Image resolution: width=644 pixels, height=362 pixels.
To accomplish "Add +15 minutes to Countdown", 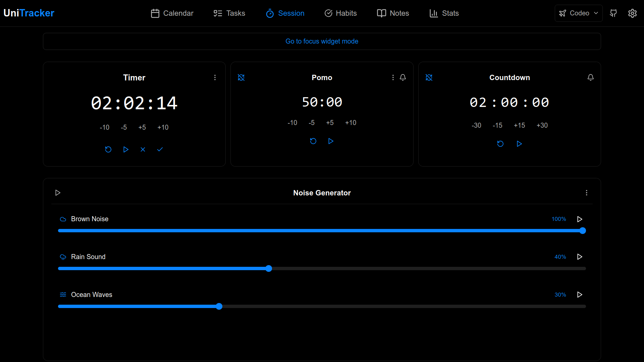I will coord(519,125).
